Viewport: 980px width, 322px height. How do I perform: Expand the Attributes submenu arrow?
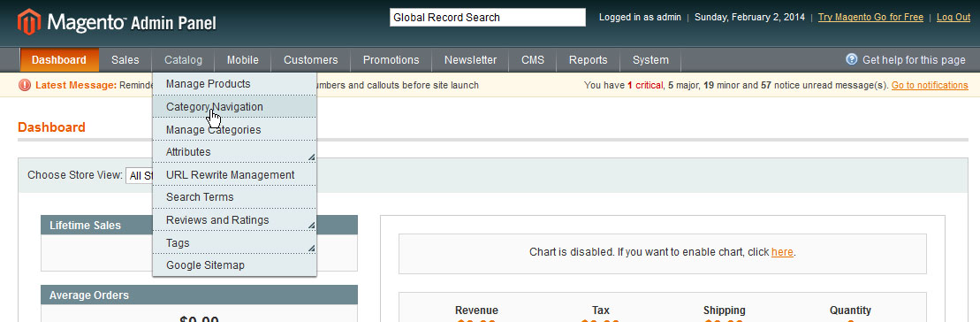311,157
